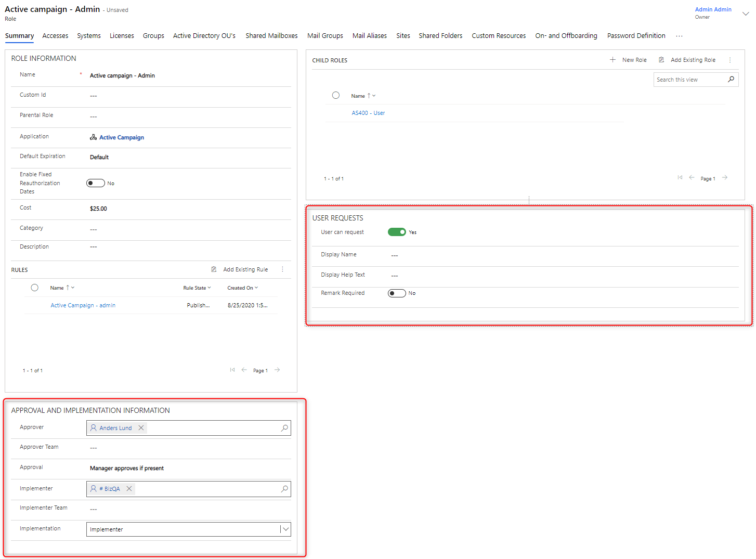Click the plus icon for New Role
Viewport: 756px width, 559px height.
612,60
